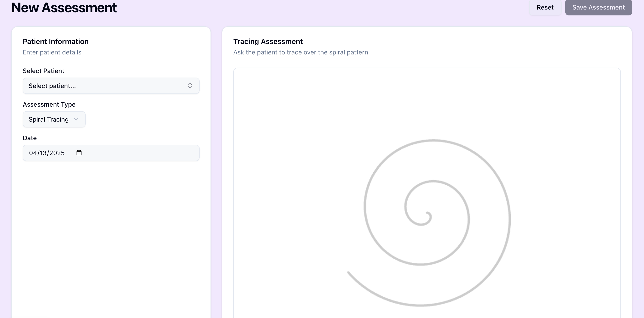The height and width of the screenshot is (318, 644).
Task: Click the Tracing Assessment card title
Action: point(268,42)
